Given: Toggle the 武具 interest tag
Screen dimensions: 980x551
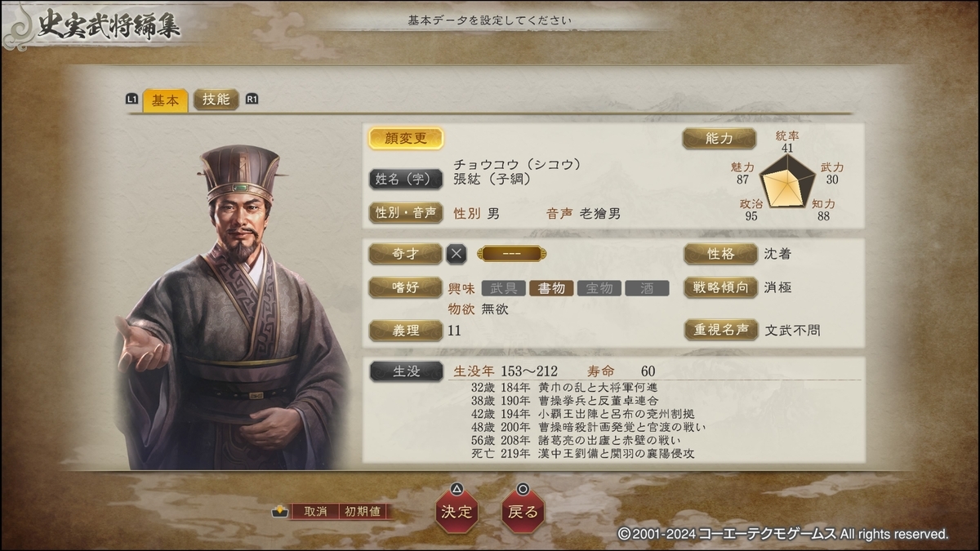Looking at the screenshot, I should 504,288.
